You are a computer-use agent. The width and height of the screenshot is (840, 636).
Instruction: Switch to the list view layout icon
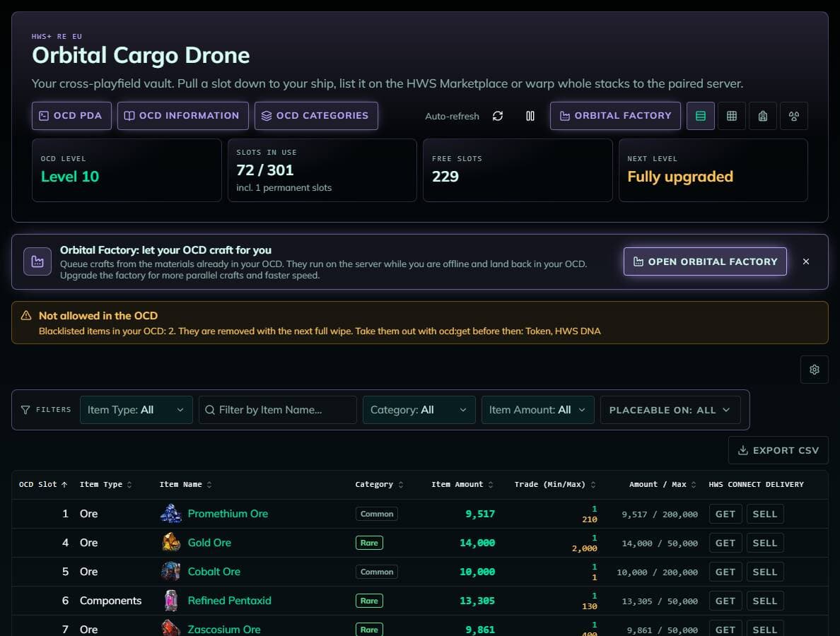point(700,116)
